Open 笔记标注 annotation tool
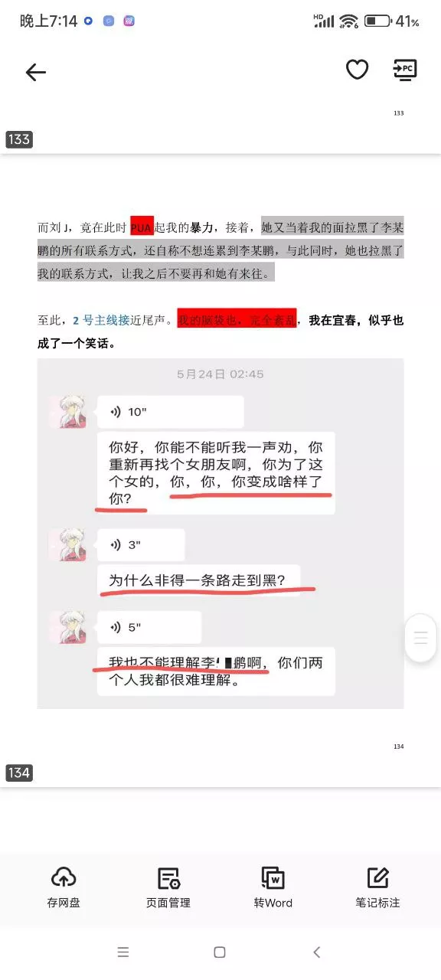Screen dimensions: 441x980 click(378, 888)
